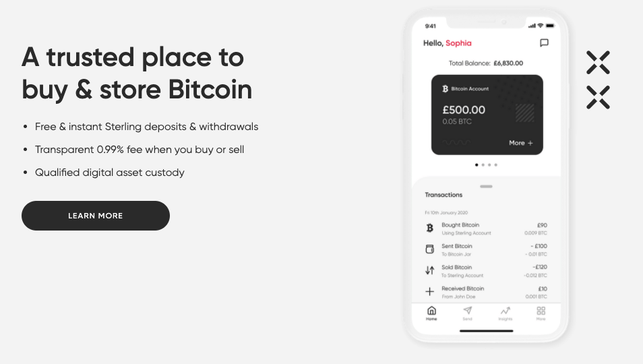643x364 pixels.
Task: Click the Bitcoin symbol beside Bought Bitcoin
Action: coord(430,228)
